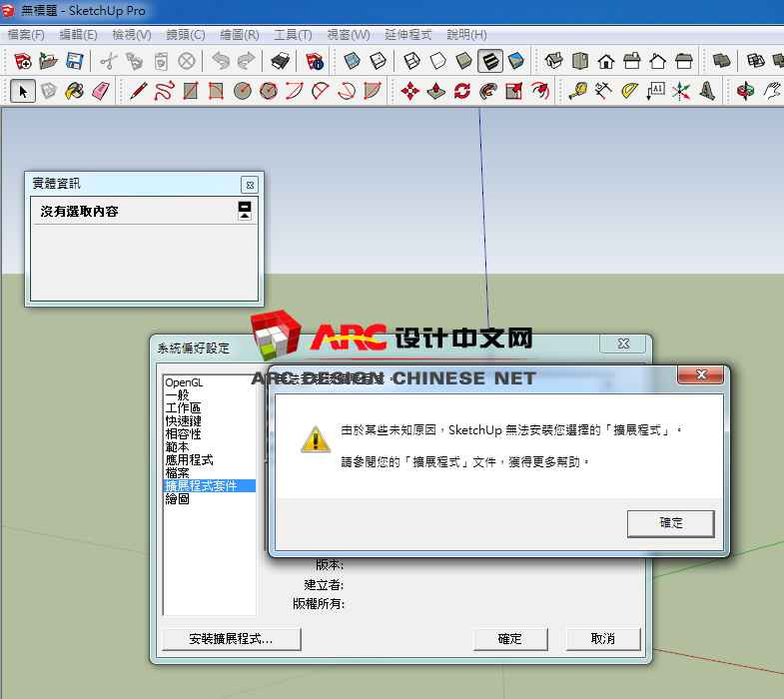Select the Protractor tool
This screenshot has width=784, height=699.
tap(629, 92)
